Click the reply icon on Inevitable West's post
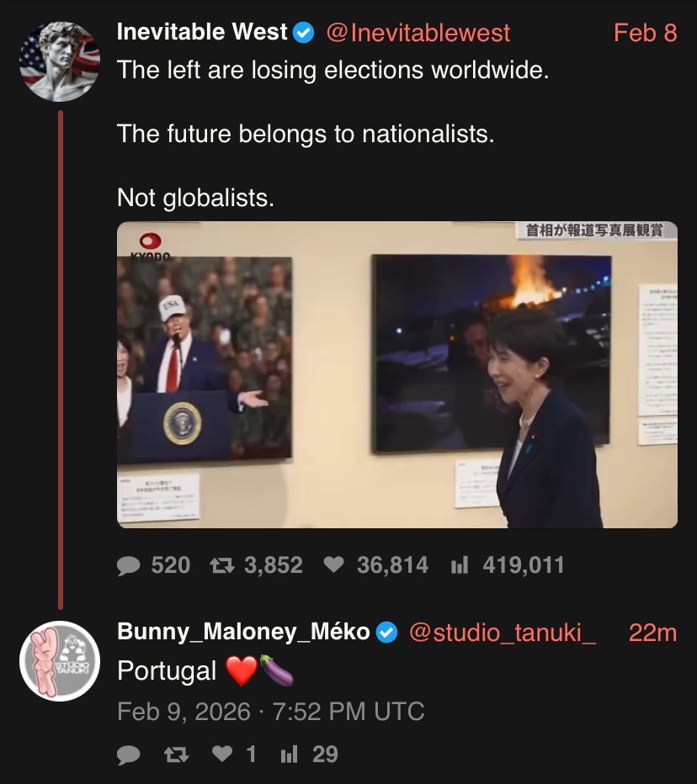This screenshot has width=697, height=784. click(129, 565)
